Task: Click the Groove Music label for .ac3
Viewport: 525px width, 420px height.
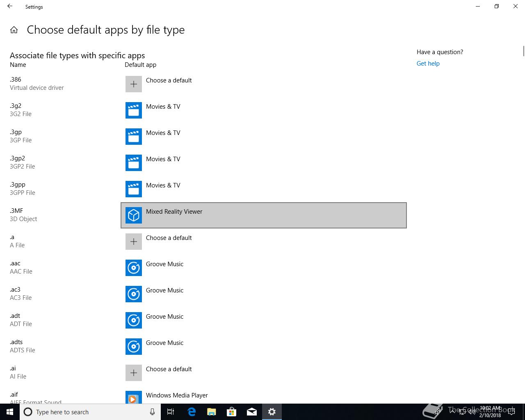Action: 164,290
